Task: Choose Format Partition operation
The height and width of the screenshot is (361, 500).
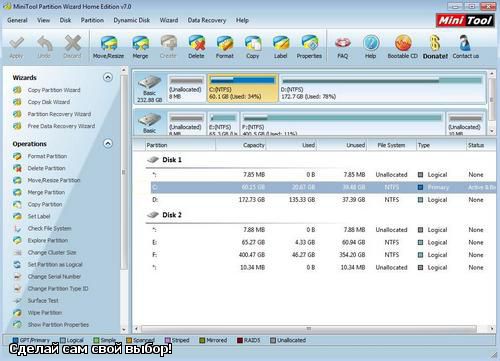Action: pos(47,156)
